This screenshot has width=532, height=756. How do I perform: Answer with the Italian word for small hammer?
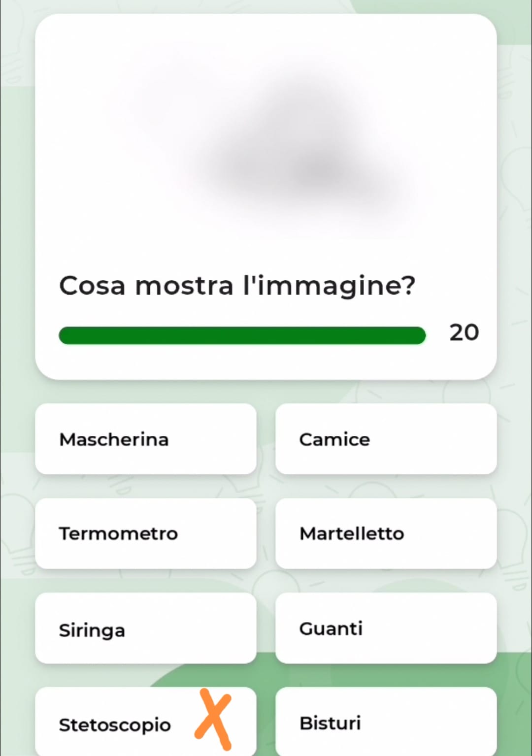tap(386, 533)
